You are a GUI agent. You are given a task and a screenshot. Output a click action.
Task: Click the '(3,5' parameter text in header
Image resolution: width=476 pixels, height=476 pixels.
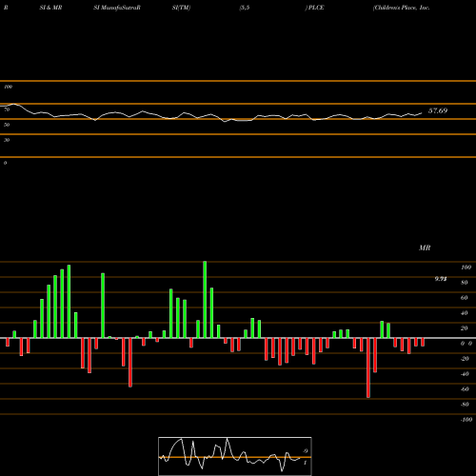click(x=245, y=8)
